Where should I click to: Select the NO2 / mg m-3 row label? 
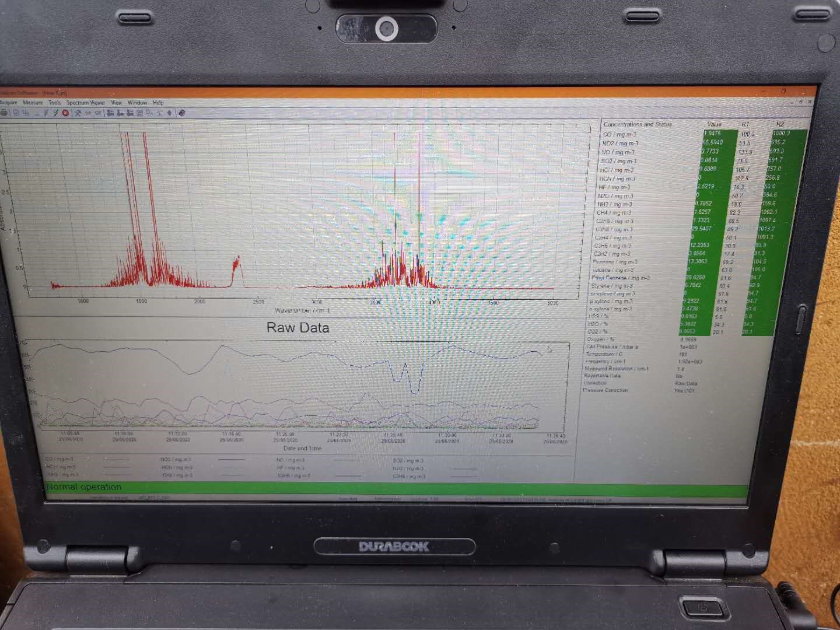620,143
